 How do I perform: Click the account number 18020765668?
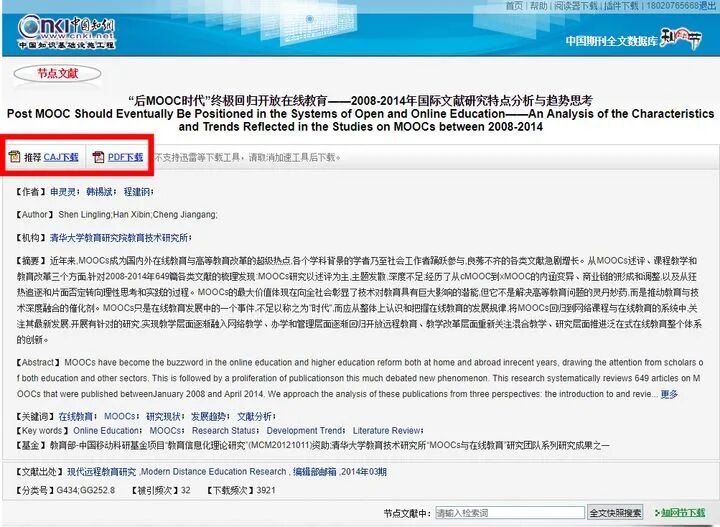[x=673, y=6]
